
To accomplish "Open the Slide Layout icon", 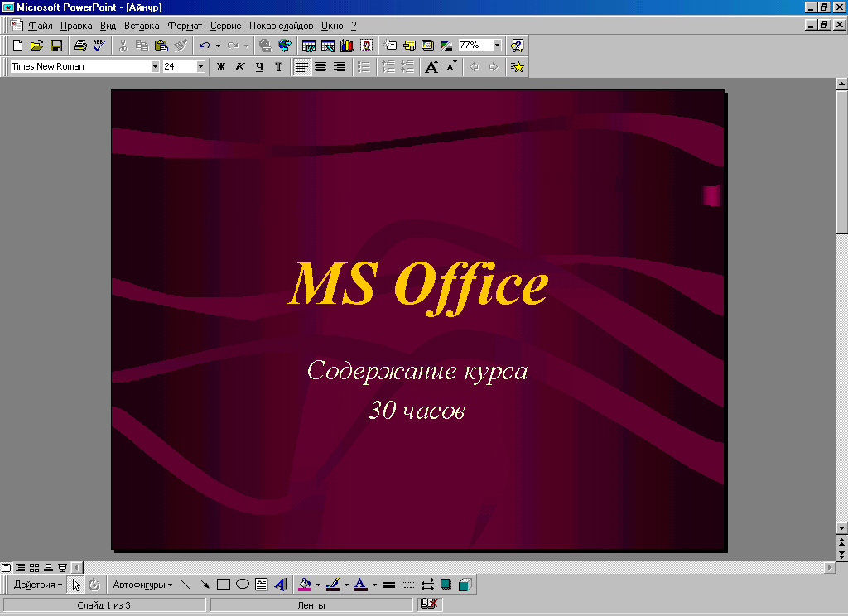I will (409, 46).
